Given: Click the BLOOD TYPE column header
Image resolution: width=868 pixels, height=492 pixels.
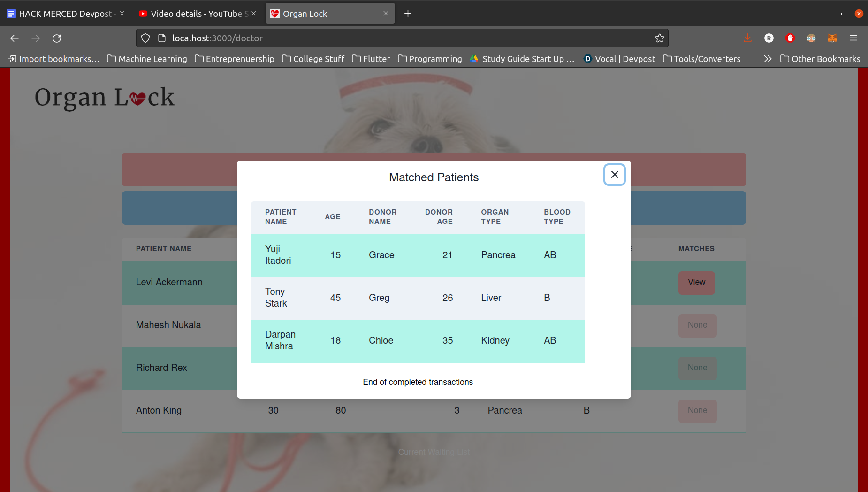Looking at the screenshot, I should tap(557, 217).
